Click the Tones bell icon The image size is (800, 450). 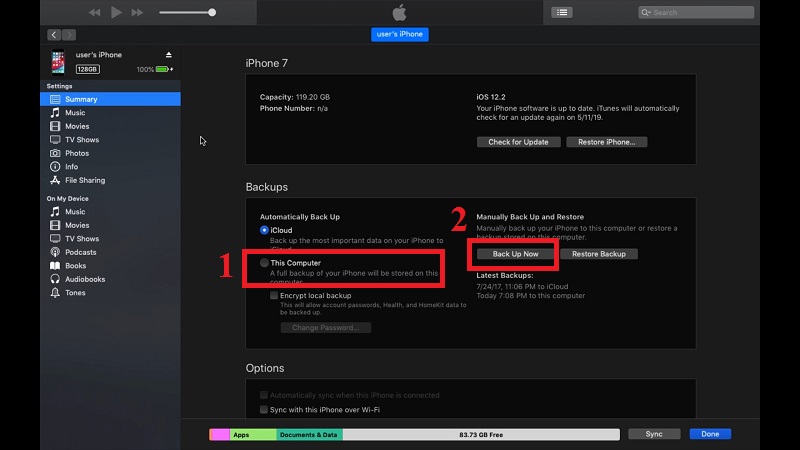[x=55, y=293]
